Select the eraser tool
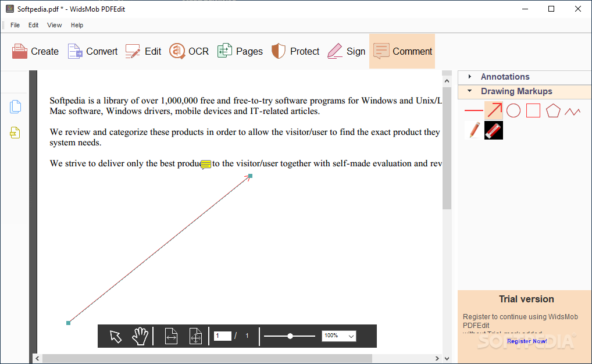Image resolution: width=592 pixels, height=364 pixels. (494, 130)
